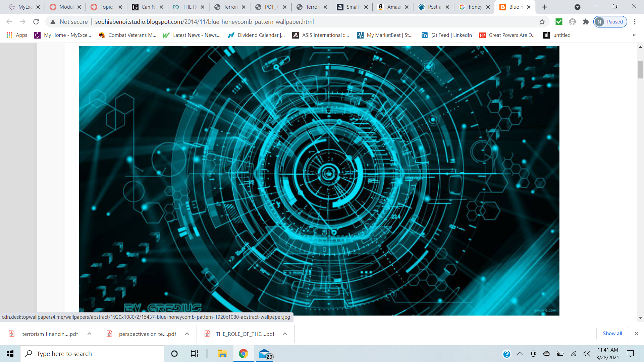Click the green checkmark extension icon

[x=559, y=22]
